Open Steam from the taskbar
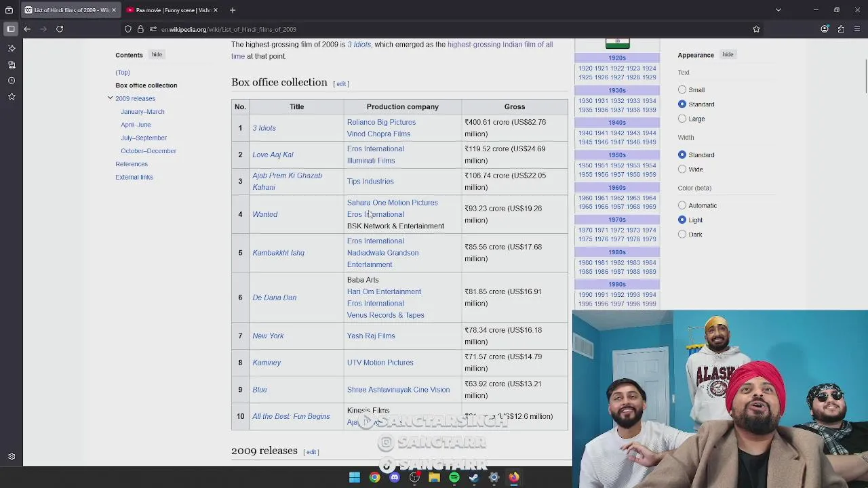 pos(474,477)
